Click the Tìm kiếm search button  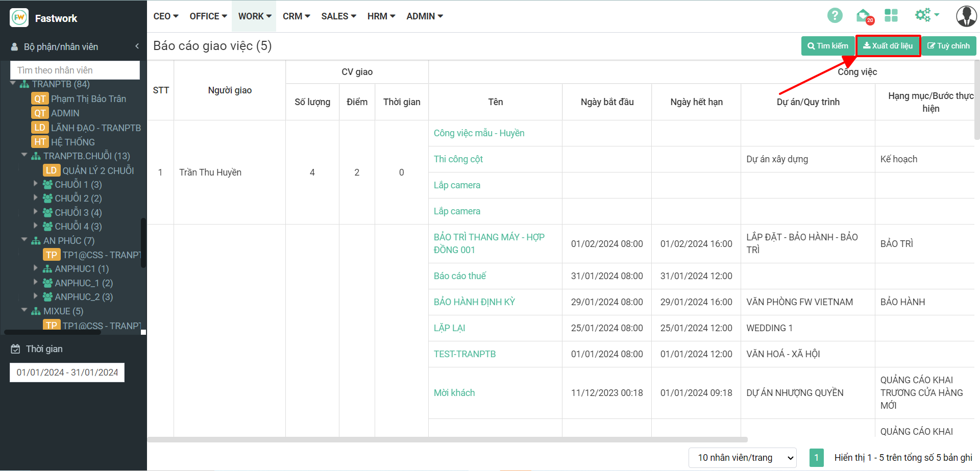tap(827, 46)
